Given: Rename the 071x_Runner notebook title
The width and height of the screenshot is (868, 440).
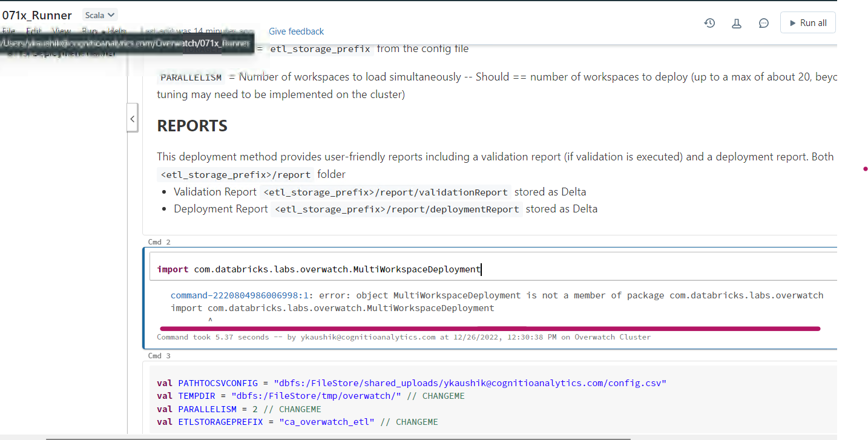Looking at the screenshot, I should click(x=37, y=15).
